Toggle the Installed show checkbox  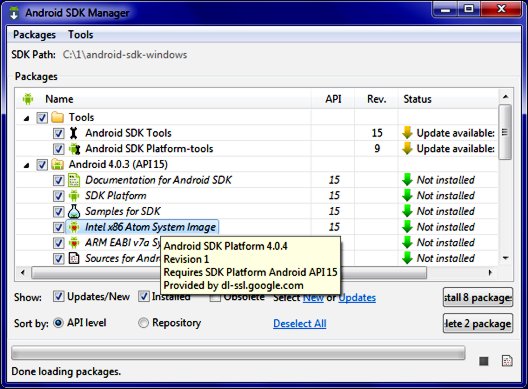point(144,297)
